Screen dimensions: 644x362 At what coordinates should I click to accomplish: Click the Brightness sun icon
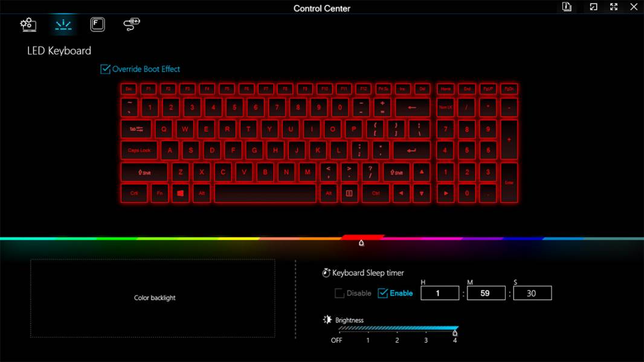tap(327, 320)
